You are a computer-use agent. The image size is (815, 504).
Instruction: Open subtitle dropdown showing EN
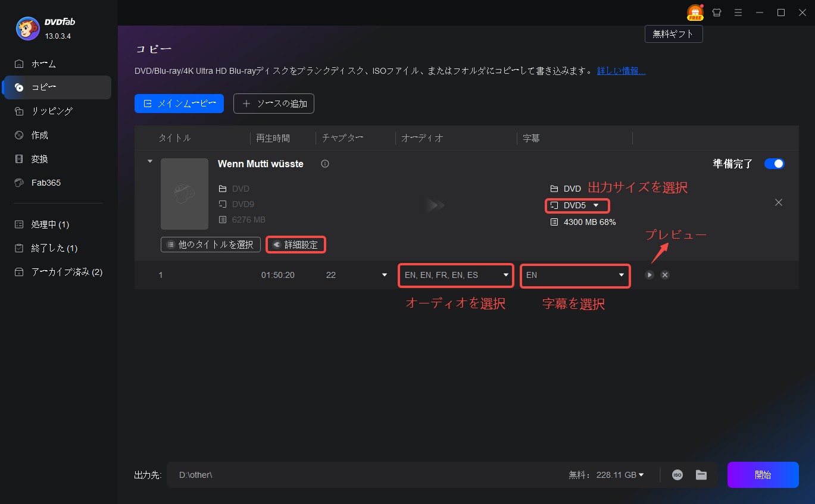tap(575, 275)
